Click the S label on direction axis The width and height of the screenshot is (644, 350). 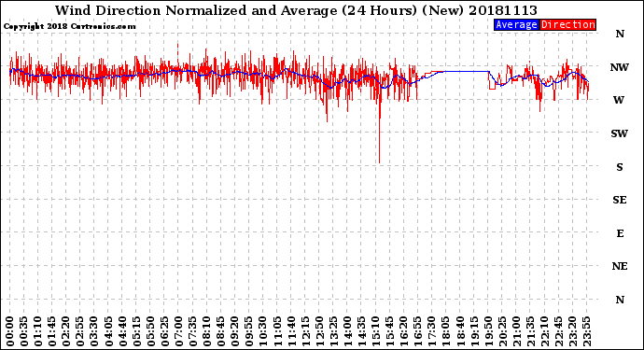tap(620, 167)
